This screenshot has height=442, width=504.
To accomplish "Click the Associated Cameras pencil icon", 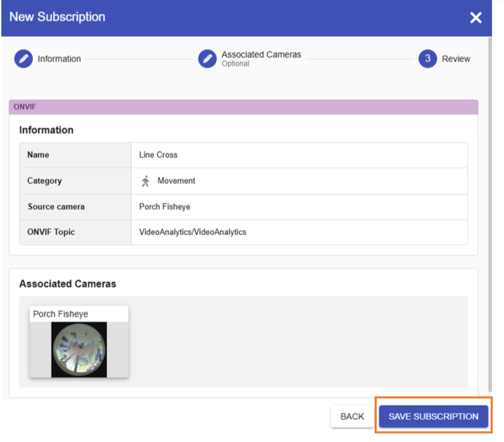I will pos(208,59).
